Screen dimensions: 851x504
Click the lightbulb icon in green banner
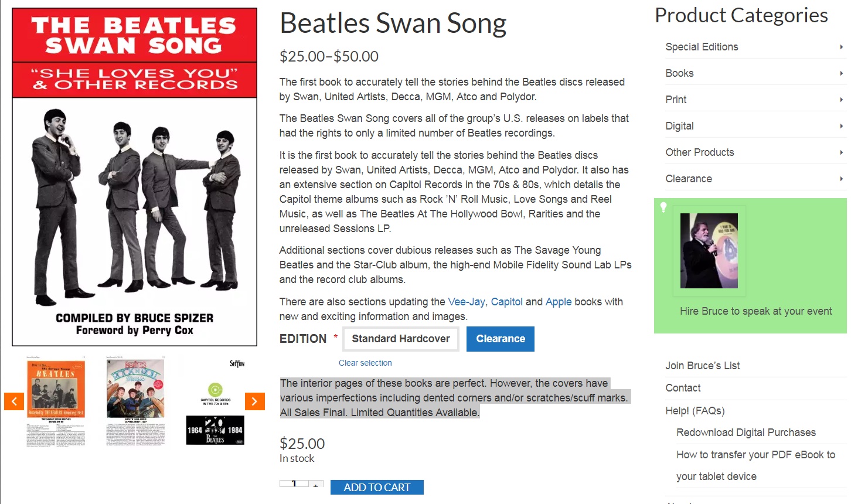(663, 207)
